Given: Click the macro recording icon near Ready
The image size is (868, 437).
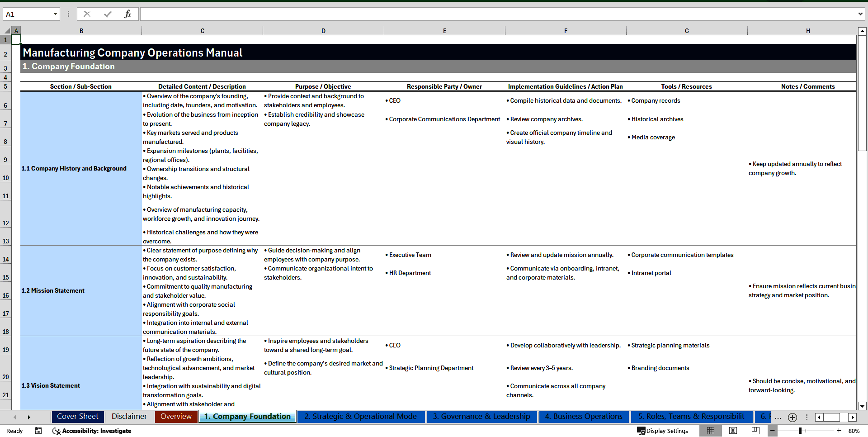Looking at the screenshot, I should coord(38,431).
